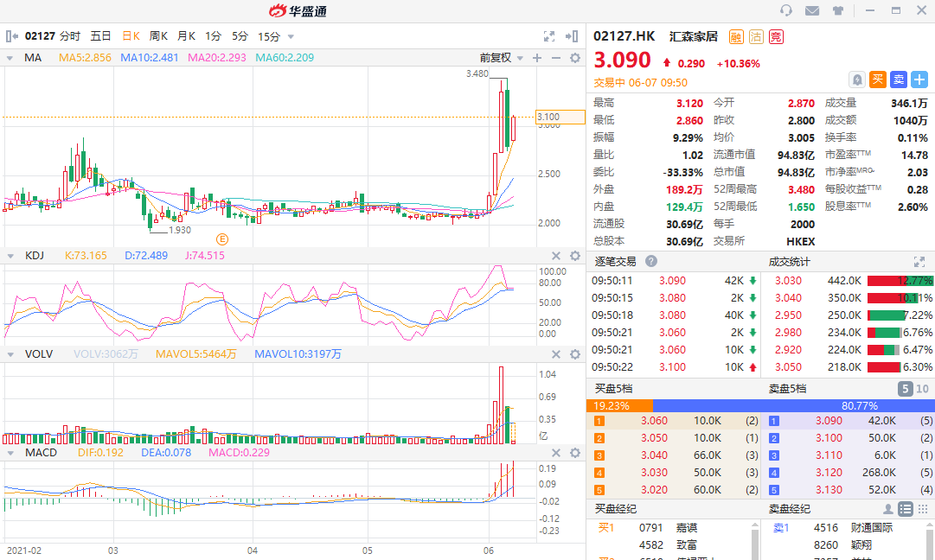Open messages envelope icon
The height and width of the screenshot is (560, 935).
(x=811, y=10)
